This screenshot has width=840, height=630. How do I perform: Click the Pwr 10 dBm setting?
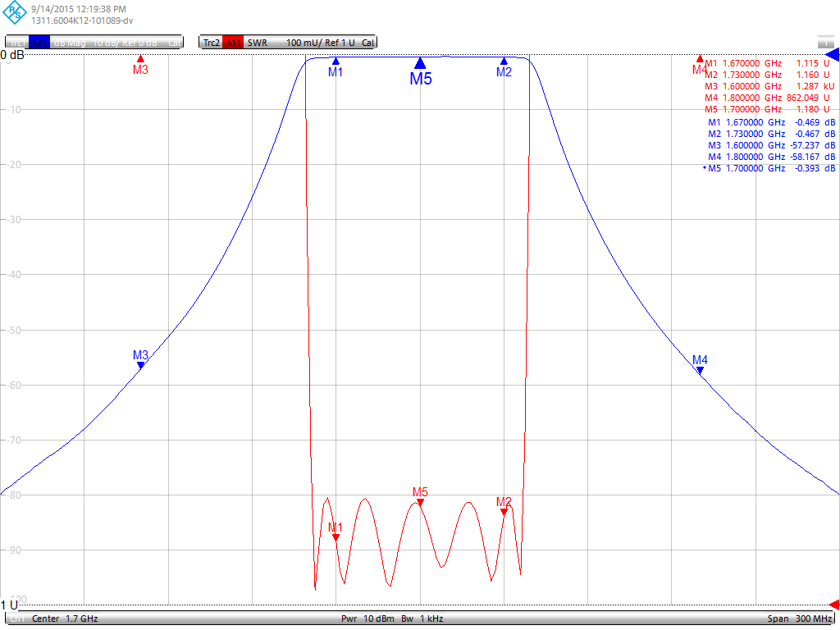367,619
